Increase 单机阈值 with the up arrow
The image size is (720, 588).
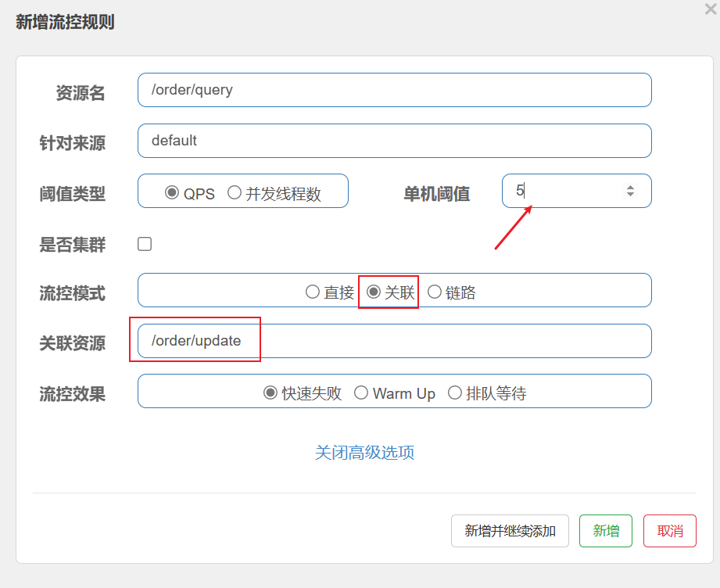click(x=630, y=187)
